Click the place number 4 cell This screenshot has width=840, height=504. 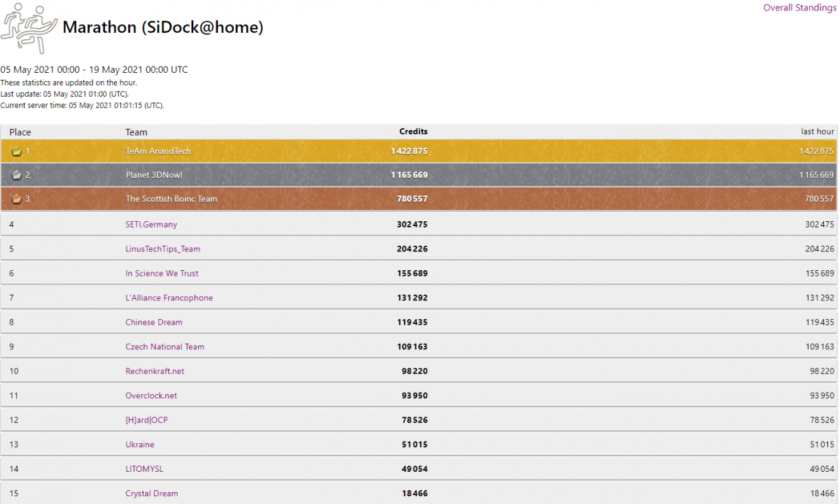(x=12, y=225)
